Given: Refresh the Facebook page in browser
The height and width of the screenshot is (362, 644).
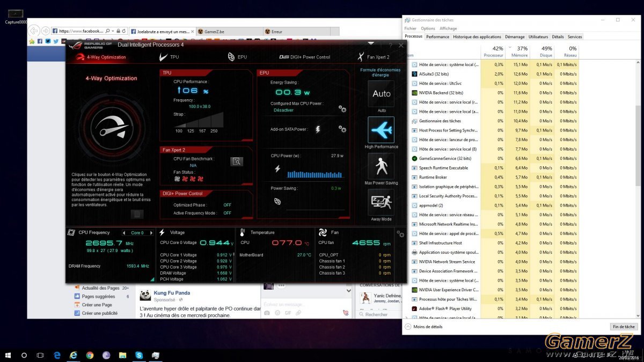Looking at the screenshot, I should (123, 31).
